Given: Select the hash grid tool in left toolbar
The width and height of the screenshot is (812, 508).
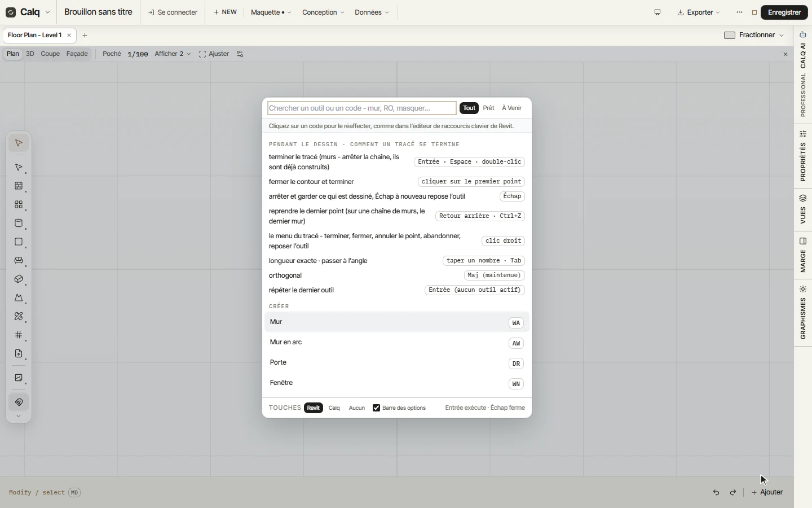Looking at the screenshot, I should (19, 335).
